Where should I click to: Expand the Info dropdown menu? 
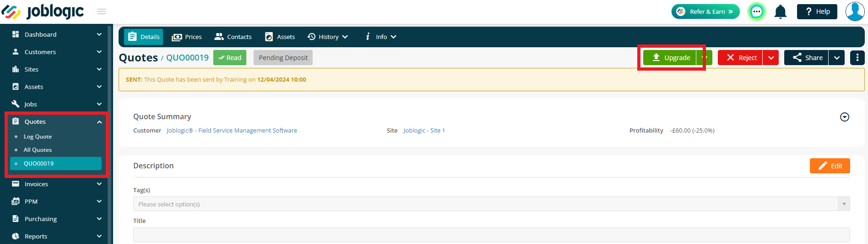click(381, 37)
